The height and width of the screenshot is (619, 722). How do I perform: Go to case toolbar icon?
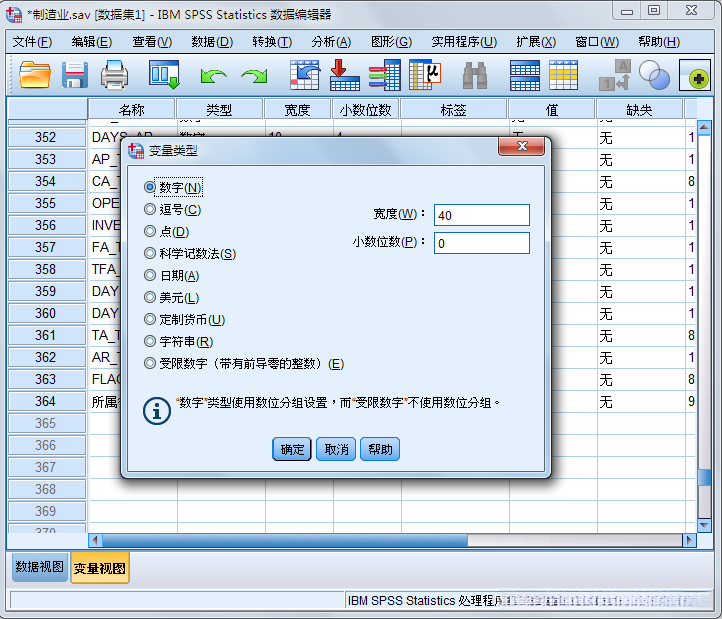click(305, 75)
